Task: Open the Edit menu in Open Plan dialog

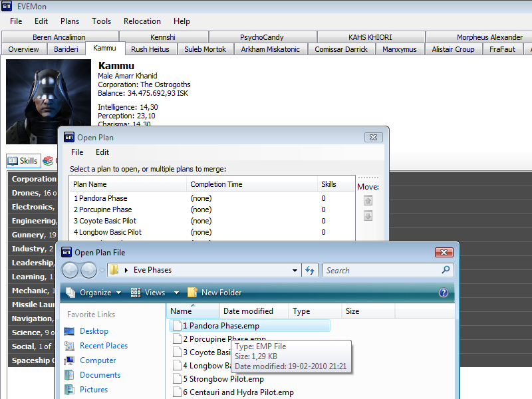Action: (102, 152)
